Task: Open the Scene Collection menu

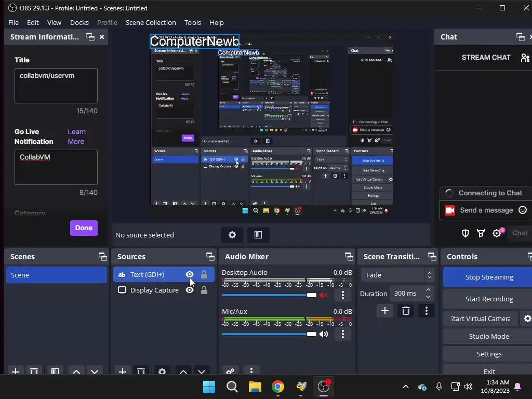Action: click(x=151, y=22)
